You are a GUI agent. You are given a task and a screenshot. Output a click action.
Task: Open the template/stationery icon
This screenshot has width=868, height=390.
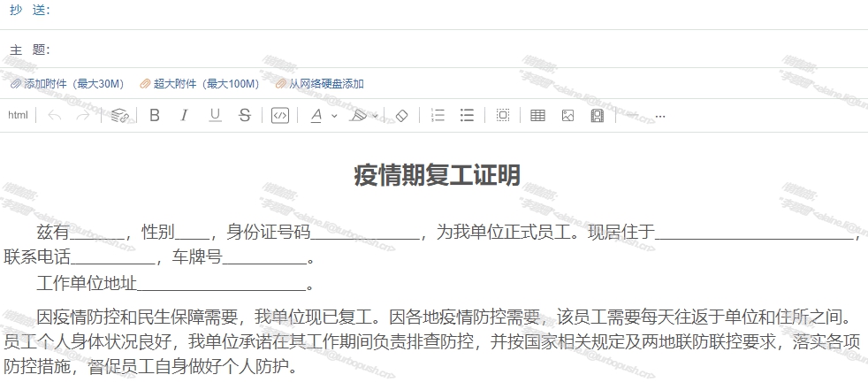pos(598,115)
